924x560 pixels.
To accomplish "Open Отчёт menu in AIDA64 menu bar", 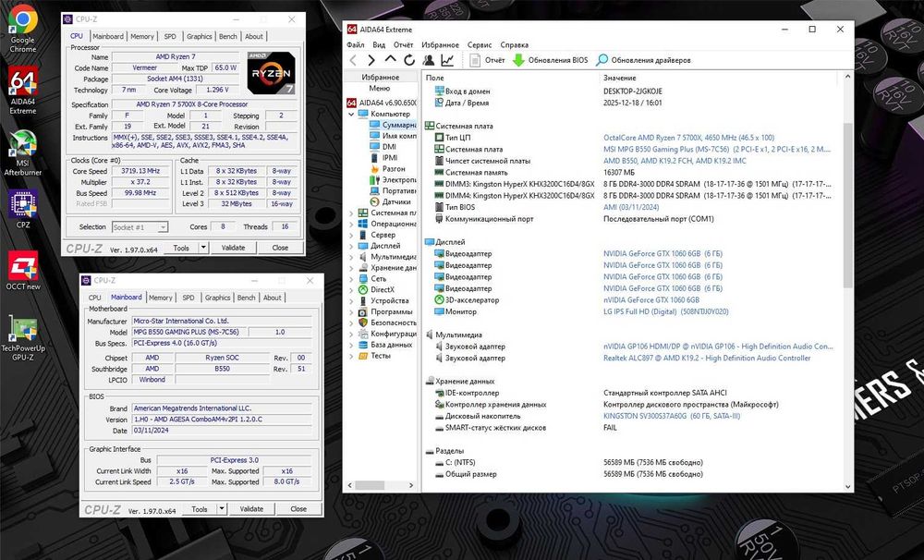I will tap(403, 44).
